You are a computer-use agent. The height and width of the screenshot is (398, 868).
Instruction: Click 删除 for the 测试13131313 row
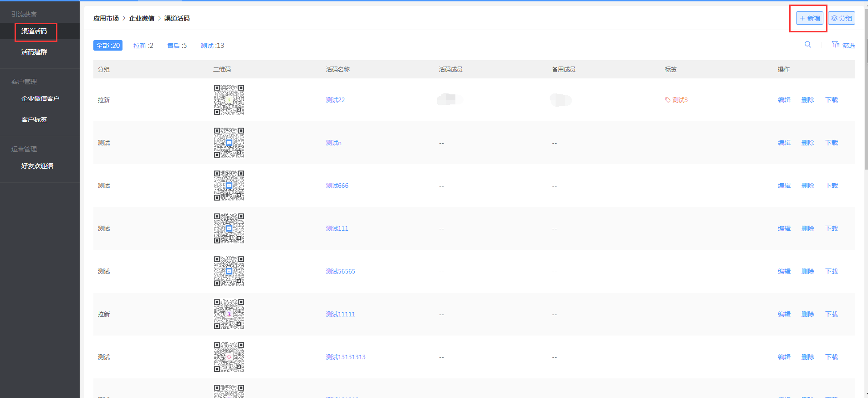click(808, 357)
